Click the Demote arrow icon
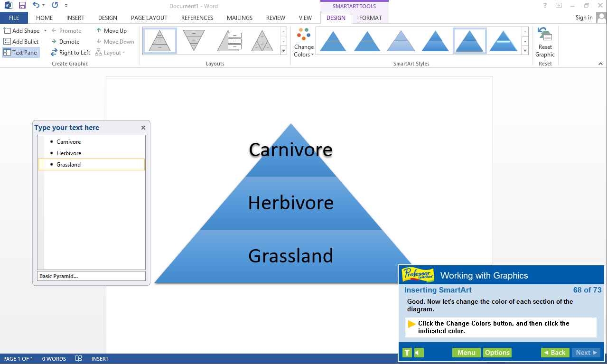607x364 pixels. pos(54,42)
